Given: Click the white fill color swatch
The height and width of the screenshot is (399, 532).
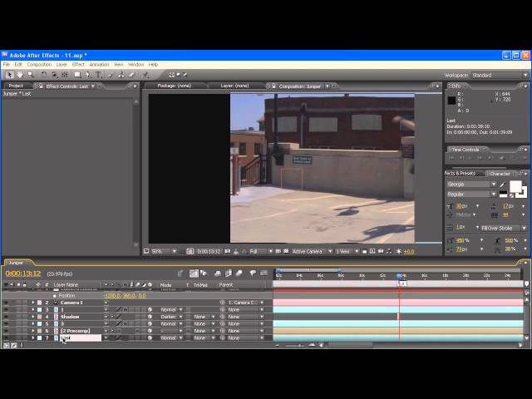Looking at the screenshot, I should tap(515, 187).
